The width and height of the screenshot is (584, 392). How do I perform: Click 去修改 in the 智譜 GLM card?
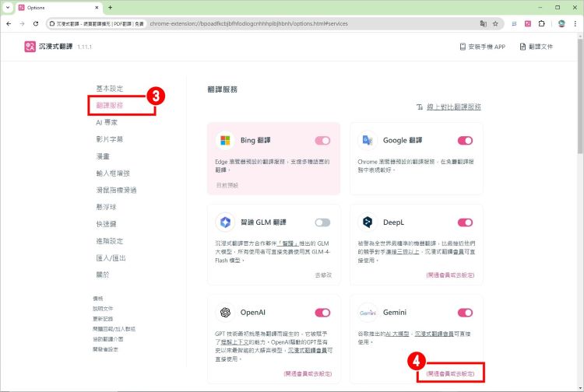(323, 275)
